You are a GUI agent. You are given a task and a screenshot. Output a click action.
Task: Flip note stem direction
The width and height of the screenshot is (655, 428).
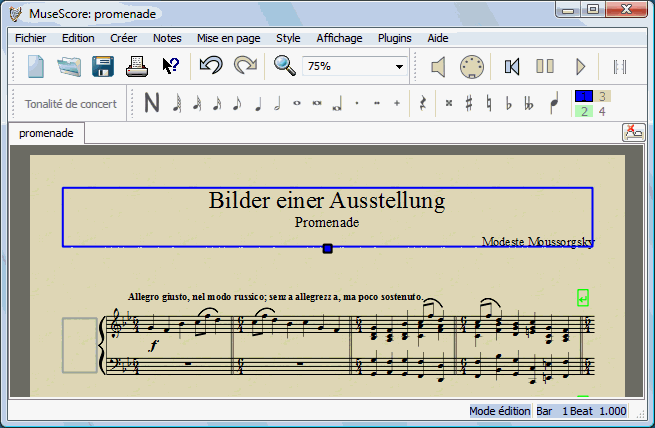tap(554, 104)
